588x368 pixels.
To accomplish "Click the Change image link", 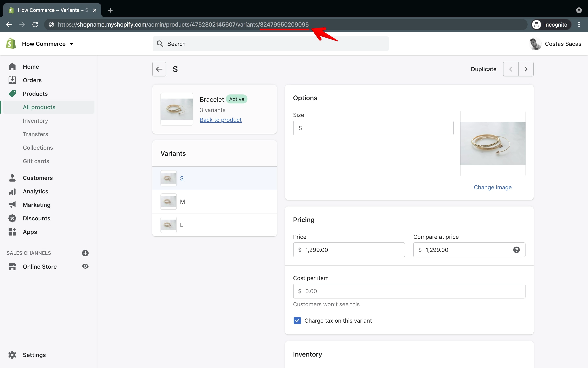I will [x=493, y=187].
